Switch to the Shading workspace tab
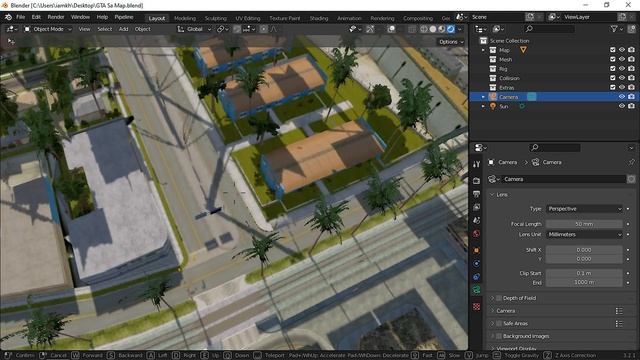The image size is (640, 360). [319, 18]
